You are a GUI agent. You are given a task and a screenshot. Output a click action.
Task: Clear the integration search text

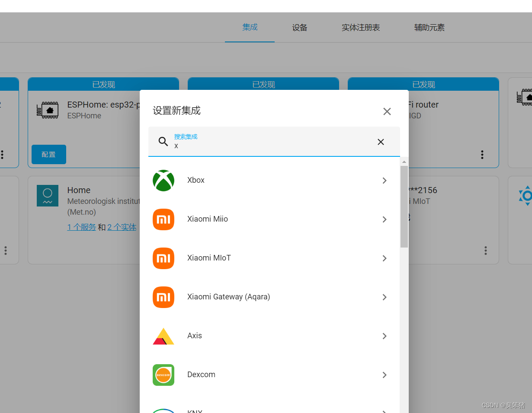point(381,142)
